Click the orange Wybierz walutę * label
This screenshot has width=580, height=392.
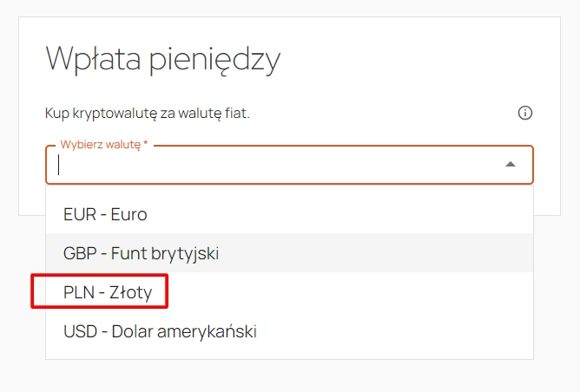point(104,145)
